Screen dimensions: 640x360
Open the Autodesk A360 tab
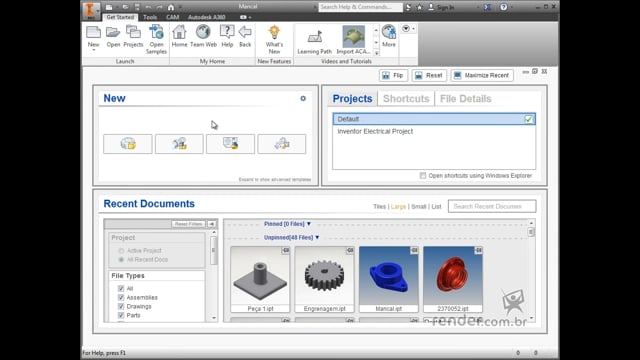[x=207, y=17]
